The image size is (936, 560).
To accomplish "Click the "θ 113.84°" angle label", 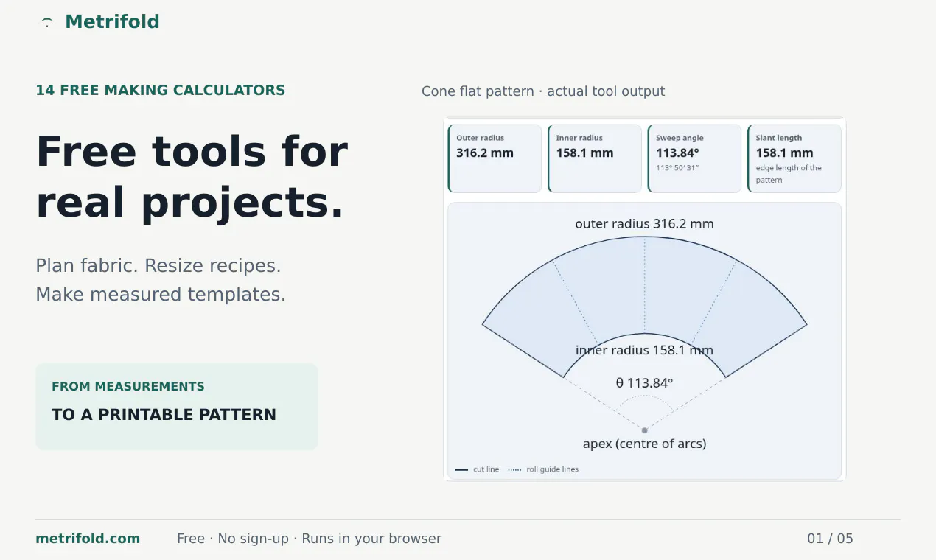I will 644,383.
